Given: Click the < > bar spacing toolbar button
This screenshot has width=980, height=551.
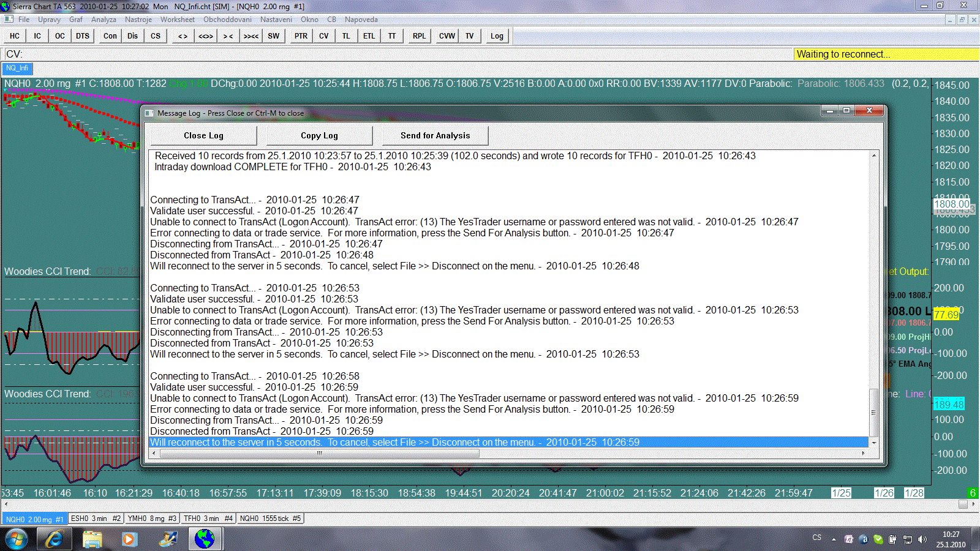Looking at the screenshot, I should [183, 36].
